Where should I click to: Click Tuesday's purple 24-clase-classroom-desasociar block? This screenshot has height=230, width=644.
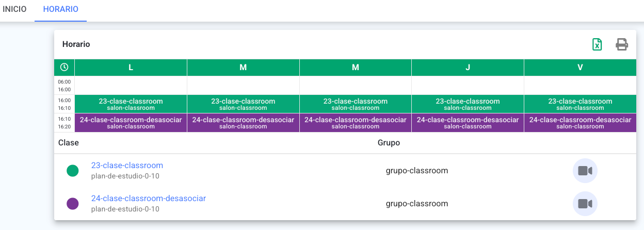243,123
